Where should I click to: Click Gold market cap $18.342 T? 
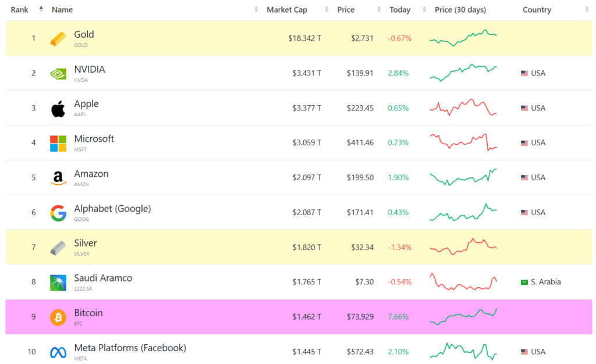305,38
